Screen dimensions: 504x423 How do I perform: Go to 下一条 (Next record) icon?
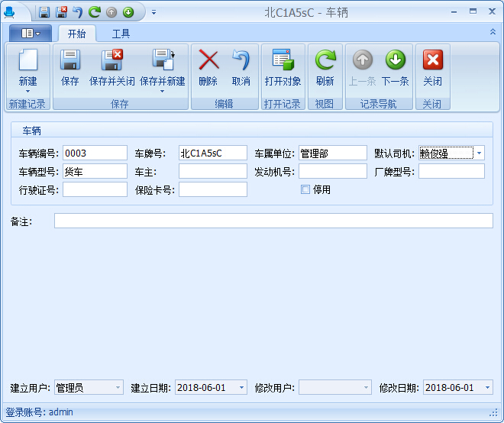pyautogui.click(x=395, y=61)
